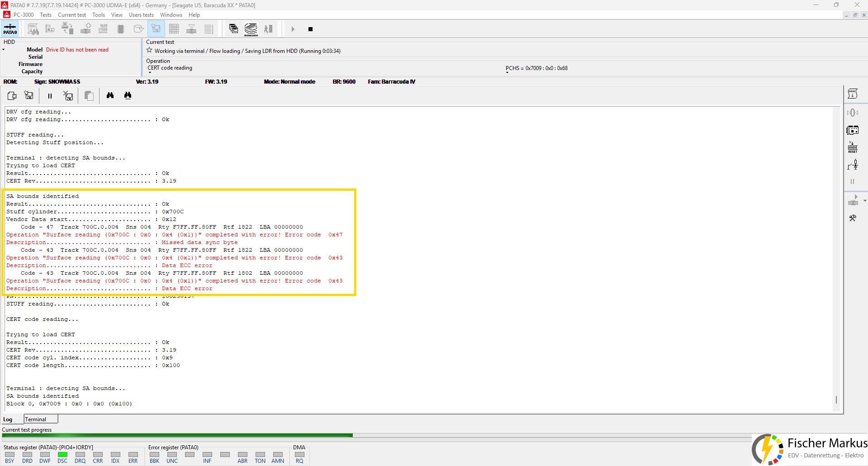
Task: Click the star icon beside current test
Action: pyautogui.click(x=149, y=51)
